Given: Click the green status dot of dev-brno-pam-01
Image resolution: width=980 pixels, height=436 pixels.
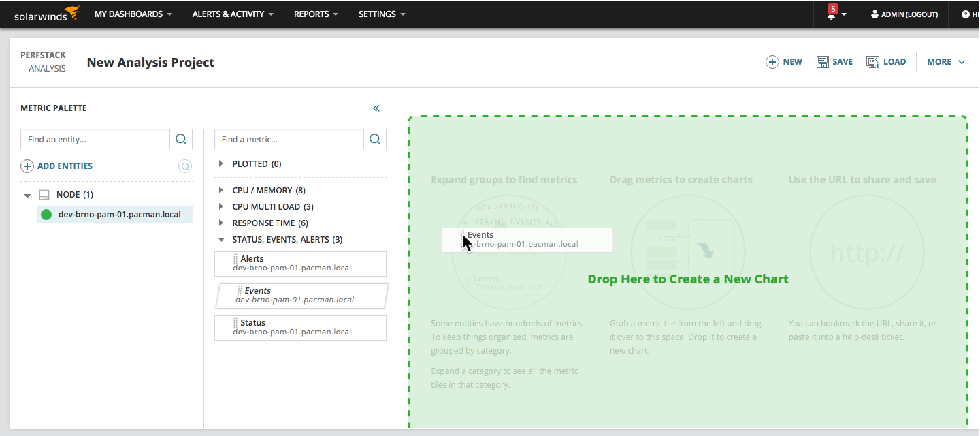Looking at the screenshot, I should (46, 215).
